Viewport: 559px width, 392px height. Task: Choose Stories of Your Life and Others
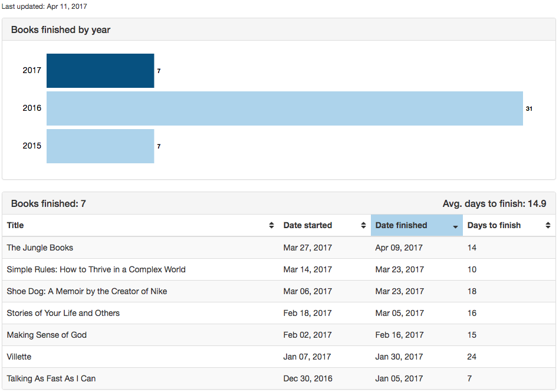click(63, 313)
